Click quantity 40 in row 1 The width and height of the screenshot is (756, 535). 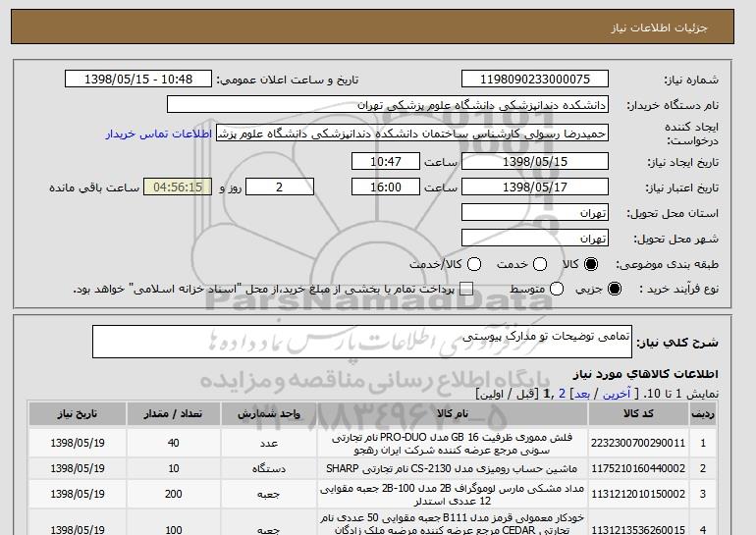(x=174, y=443)
